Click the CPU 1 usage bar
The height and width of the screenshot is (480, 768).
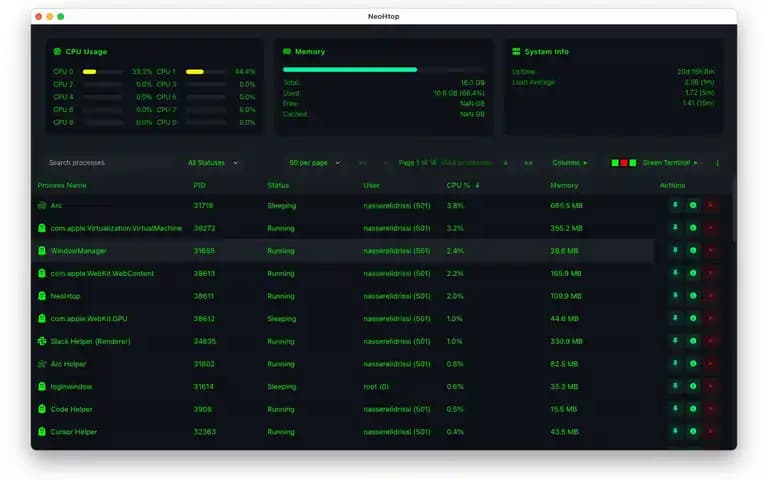click(205, 72)
